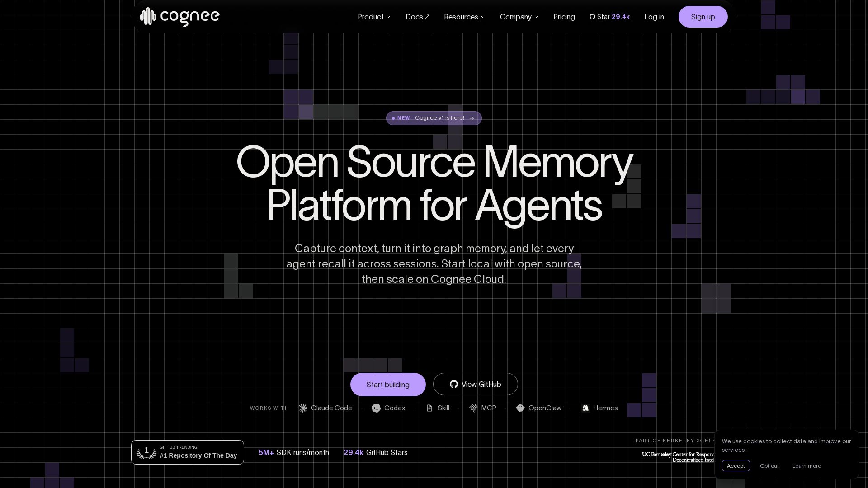Click the Hermes label
This screenshot has width=868, height=488.
tap(605, 408)
